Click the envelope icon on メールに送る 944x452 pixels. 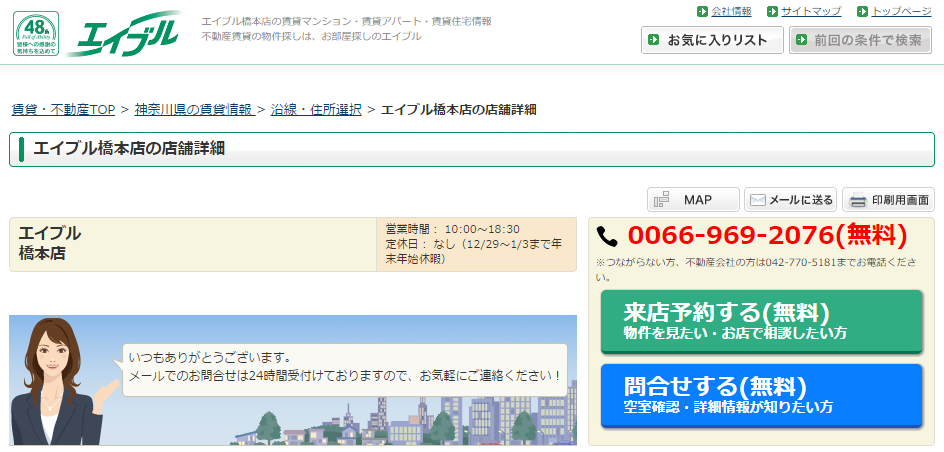point(758,200)
